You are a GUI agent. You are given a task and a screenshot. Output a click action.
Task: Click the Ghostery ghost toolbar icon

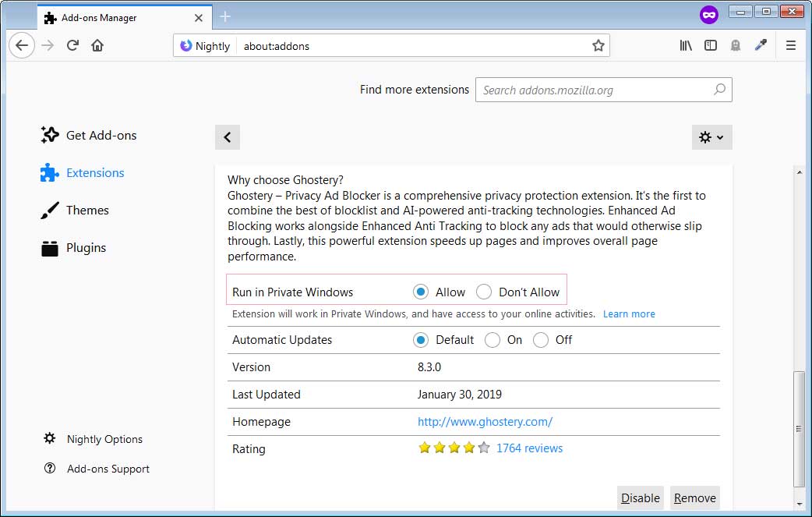pos(736,46)
